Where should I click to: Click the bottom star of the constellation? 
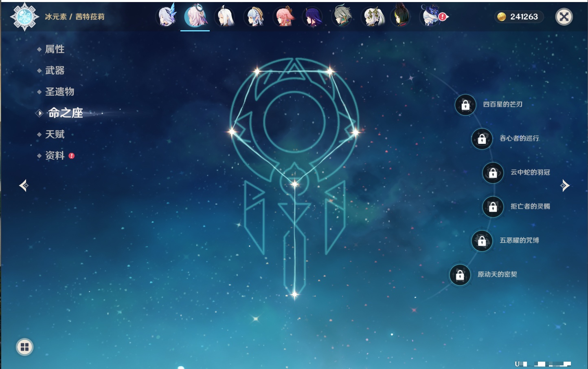(x=294, y=294)
